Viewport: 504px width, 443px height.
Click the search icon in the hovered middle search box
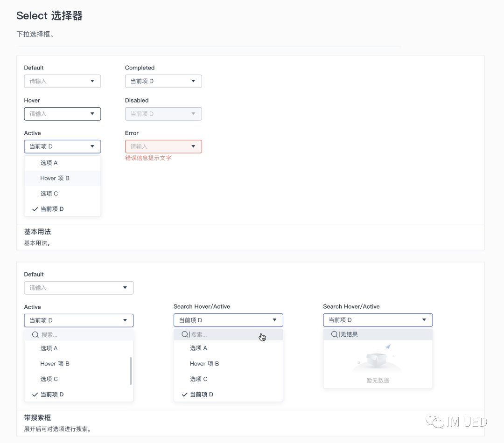click(x=185, y=334)
